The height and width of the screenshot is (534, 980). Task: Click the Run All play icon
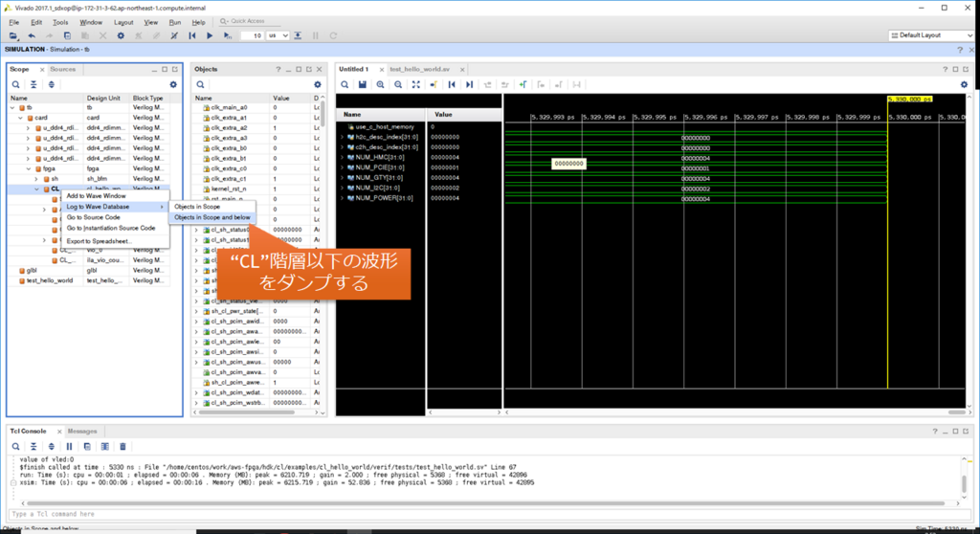click(x=210, y=35)
